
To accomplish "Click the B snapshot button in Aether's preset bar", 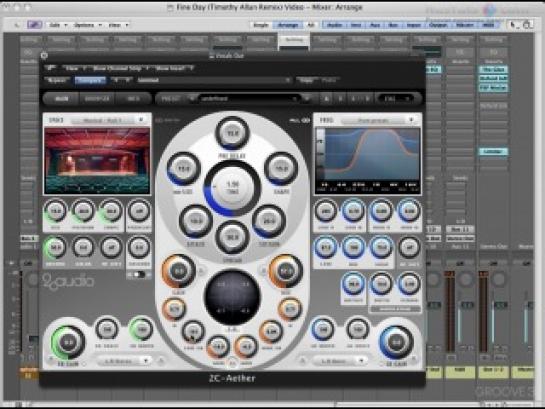I will pyautogui.click(x=340, y=99).
